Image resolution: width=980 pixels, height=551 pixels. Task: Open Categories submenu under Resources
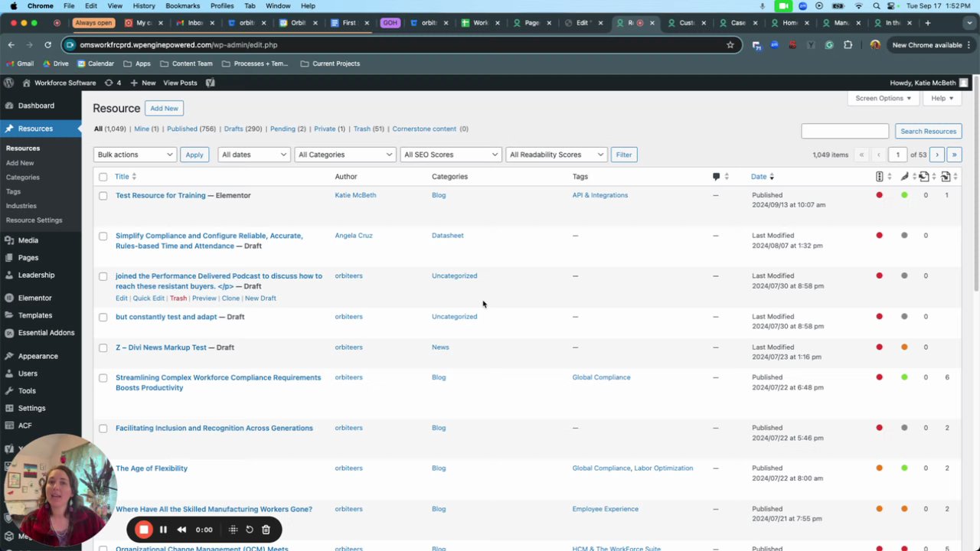23,178
